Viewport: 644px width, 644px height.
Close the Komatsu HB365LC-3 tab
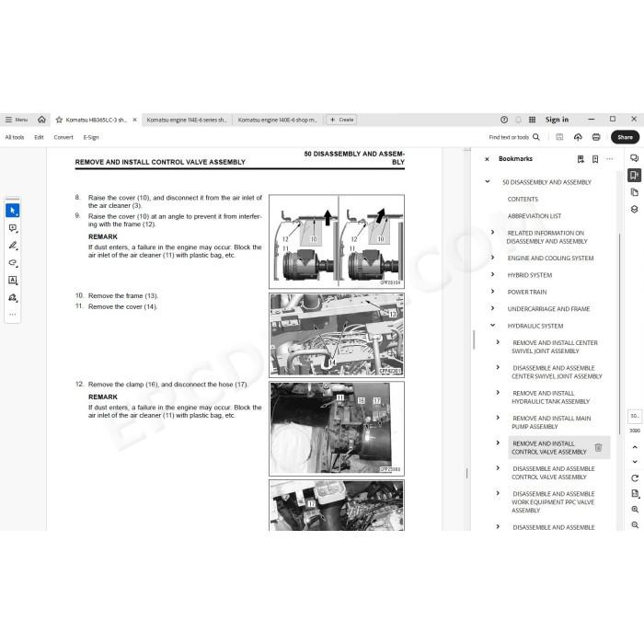point(134,120)
